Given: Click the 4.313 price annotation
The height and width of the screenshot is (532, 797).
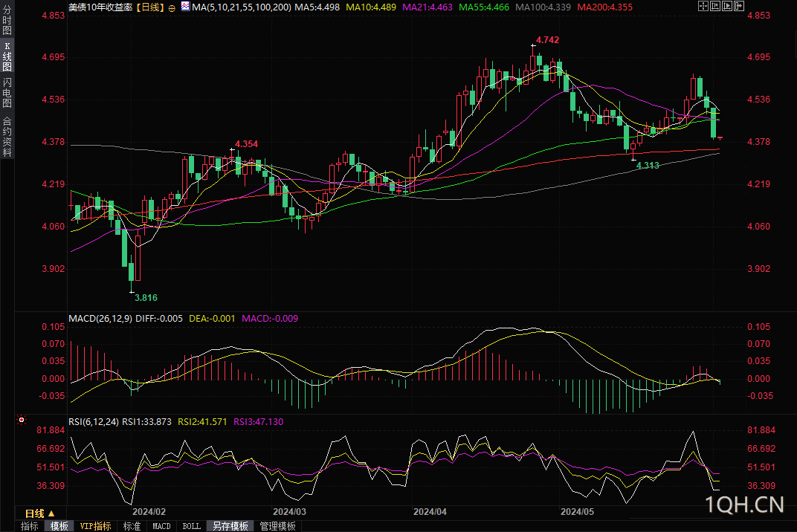Looking at the screenshot, I should pos(648,165).
